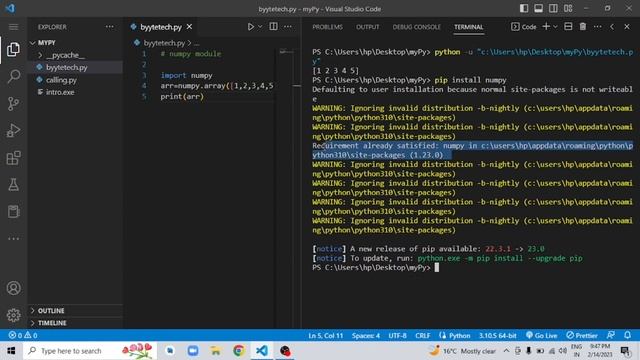Image resolution: width=640 pixels, height=360 pixels.
Task: Open Google Chrome from taskbar
Action: coord(239,351)
